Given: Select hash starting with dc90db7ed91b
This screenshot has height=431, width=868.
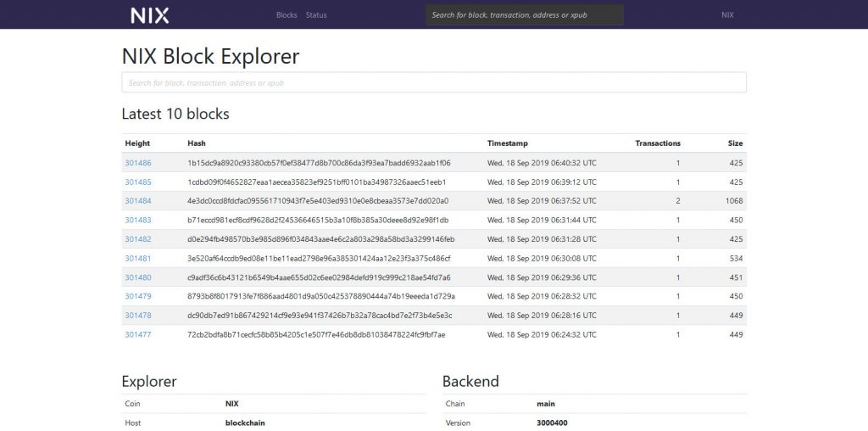Looking at the screenshot, I should click(320, 316).
